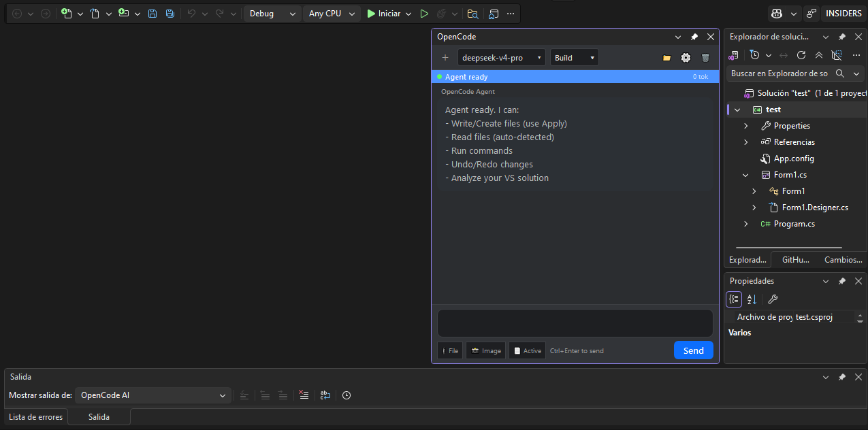
Task: Collapse the test project node
Action: pos(737,110)
